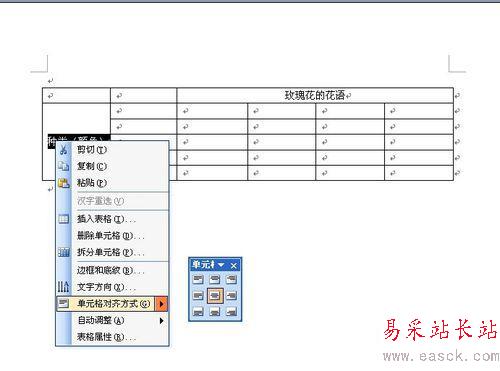Align cell content bottom right in floating toolbar
This screenshot has height=371, width=500.
click(231, 312)
